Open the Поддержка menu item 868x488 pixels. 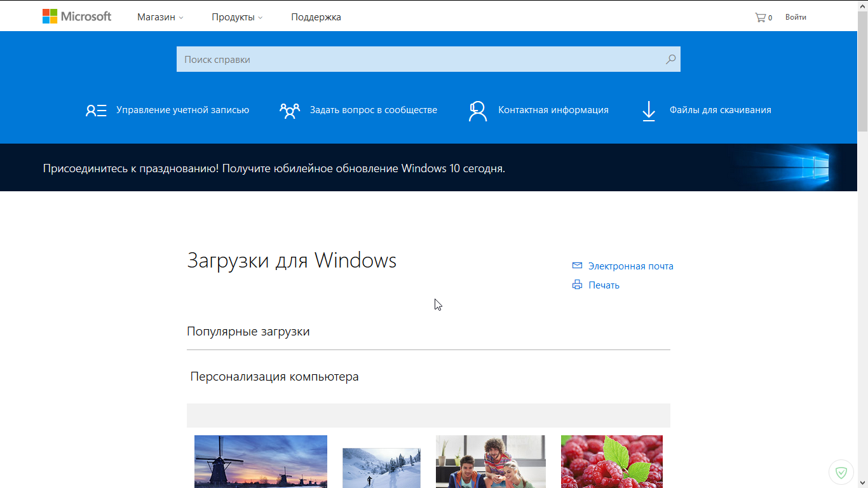[316, 17]
